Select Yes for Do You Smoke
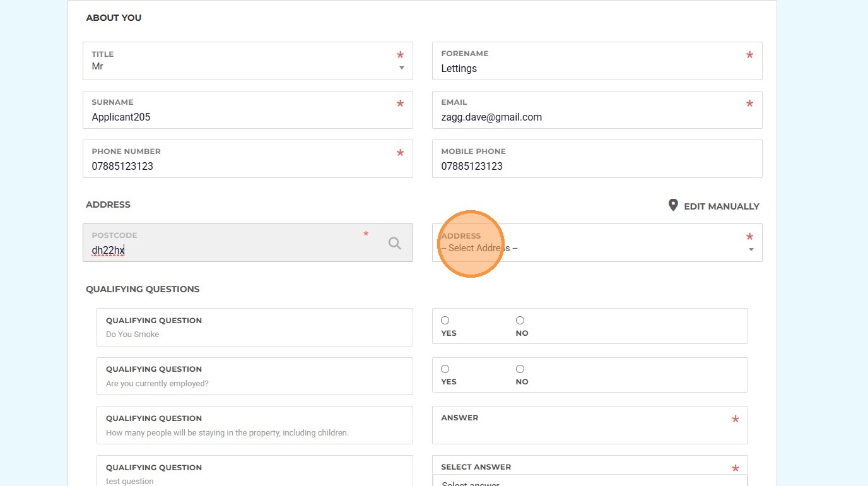 coord(445,321)
